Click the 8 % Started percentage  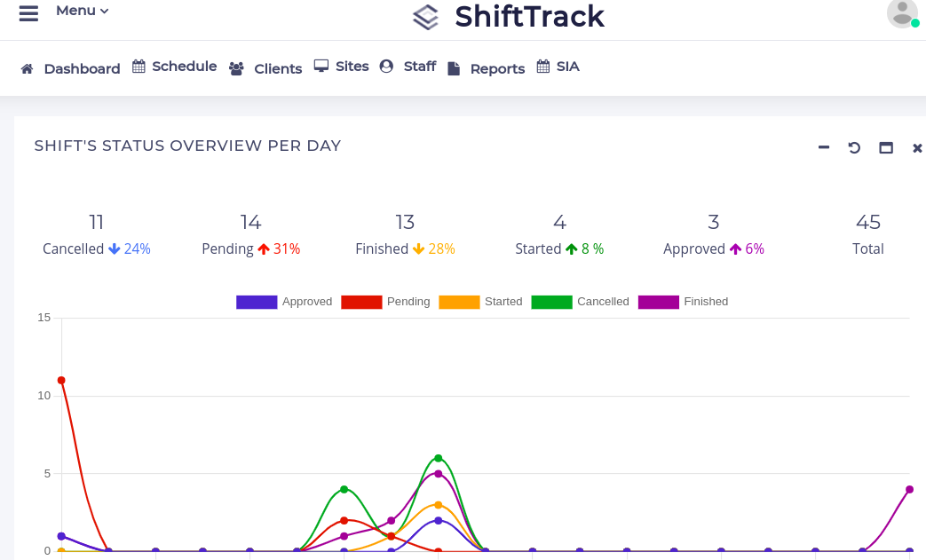tap(592, 249)
